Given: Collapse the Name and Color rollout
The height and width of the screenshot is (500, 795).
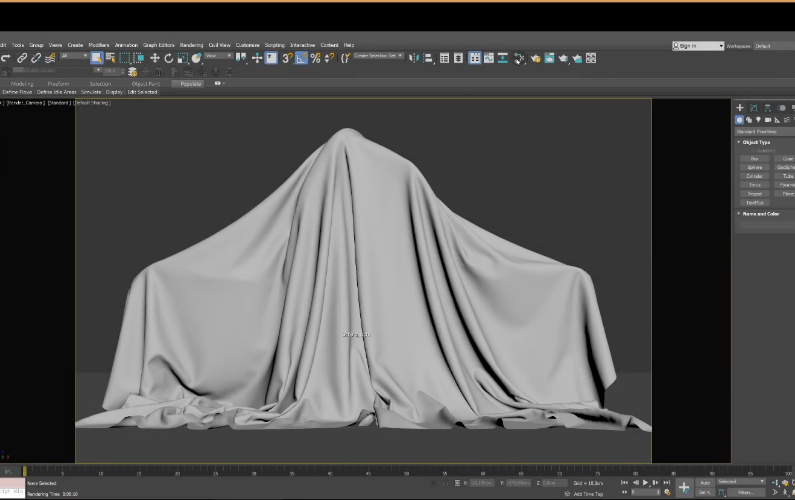Looking at the screenshot, I should coord(760,213).
